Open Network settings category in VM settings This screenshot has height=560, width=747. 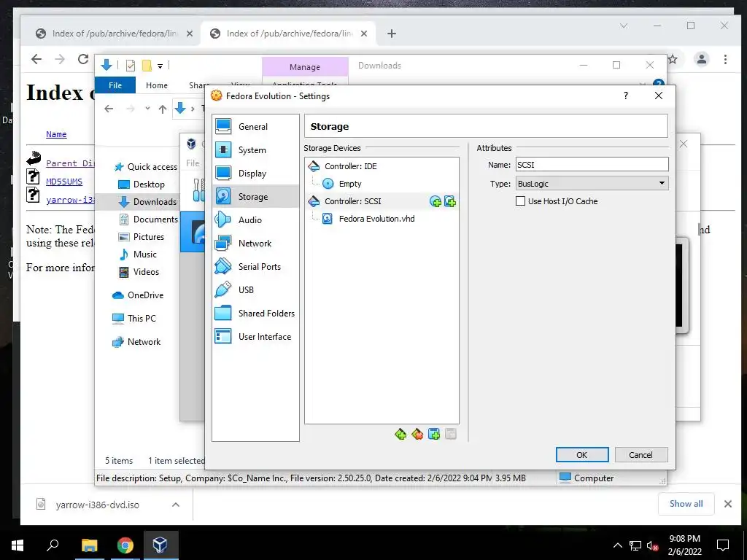tap(255, 243)
